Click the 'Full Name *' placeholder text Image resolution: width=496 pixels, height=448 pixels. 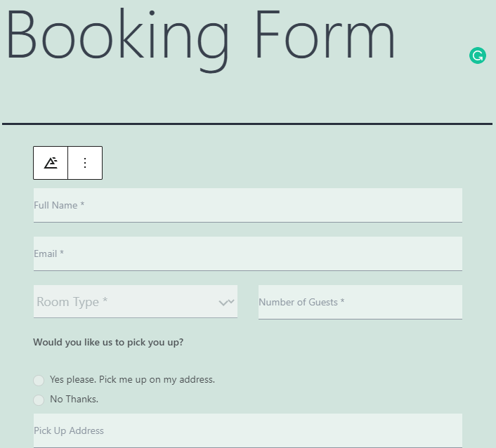(x=59, y=205)
